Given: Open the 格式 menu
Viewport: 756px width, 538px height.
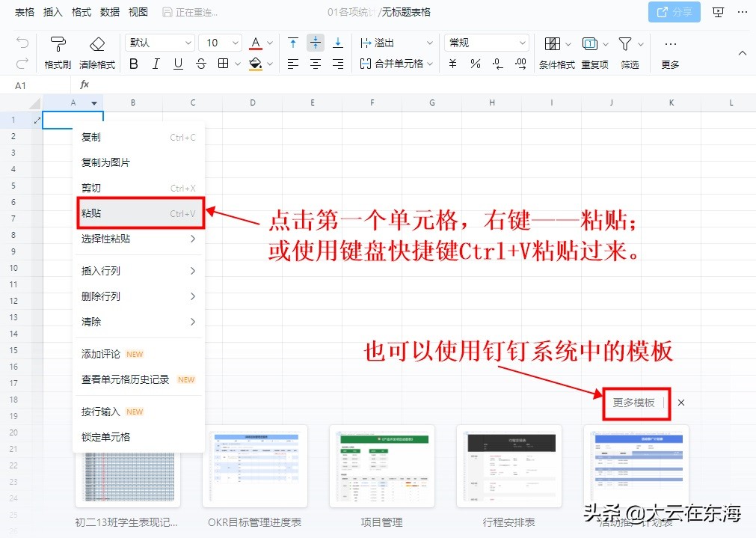Looking at the screenshot, I should 82,12.
